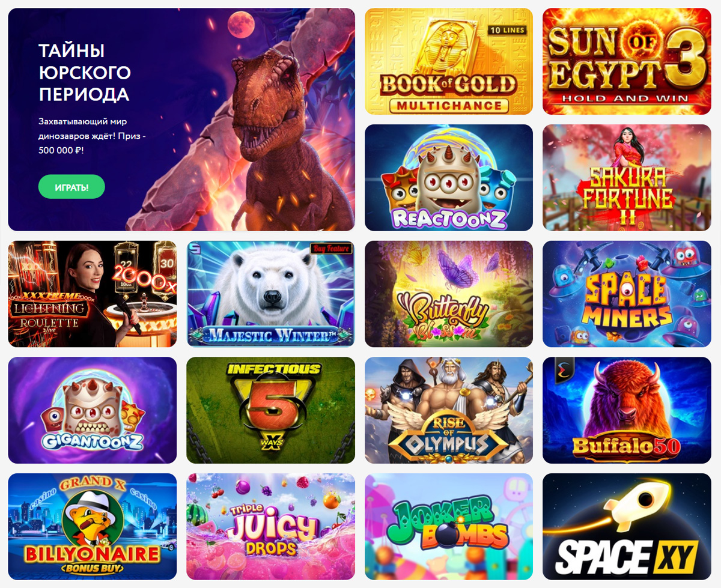
Task: Open the Reactoonz game tile
Action: 449,178
